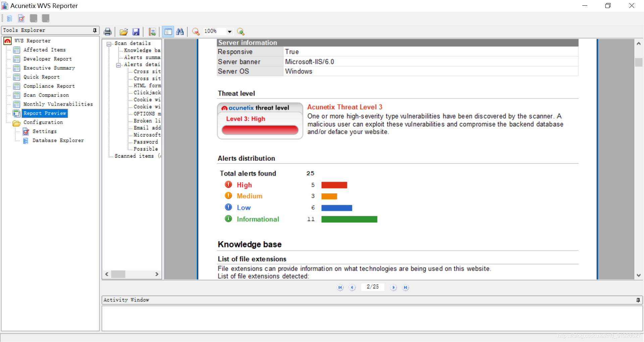644x342 pixels.
Task: Select OPTIONS method outline entry
Action: pos(147,114)
